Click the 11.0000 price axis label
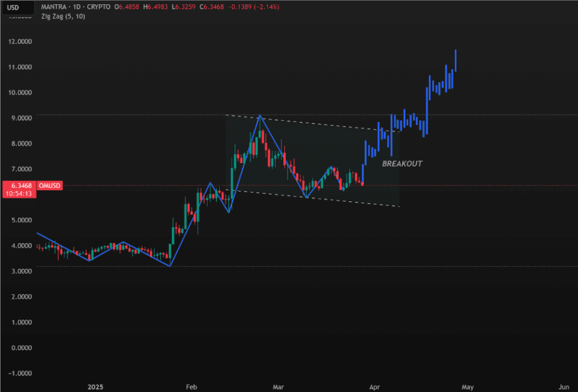This screenshot has width=578, height=392. coord(20,67)
